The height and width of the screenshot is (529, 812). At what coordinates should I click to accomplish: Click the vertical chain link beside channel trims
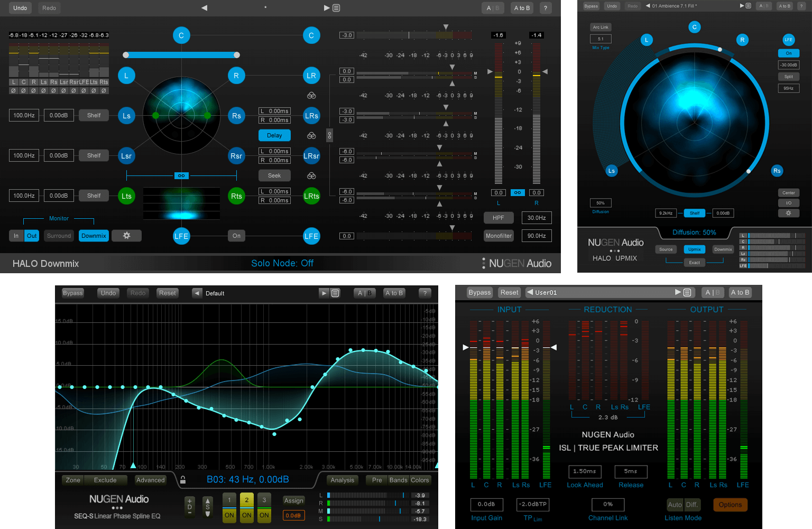point(329,135)
